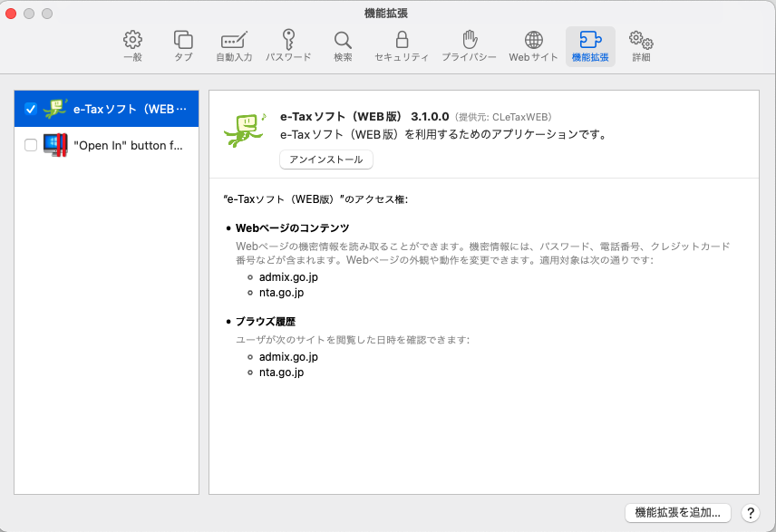
Task: Open the 一般 (General) preferences pane
Action: tap(132, 46)
